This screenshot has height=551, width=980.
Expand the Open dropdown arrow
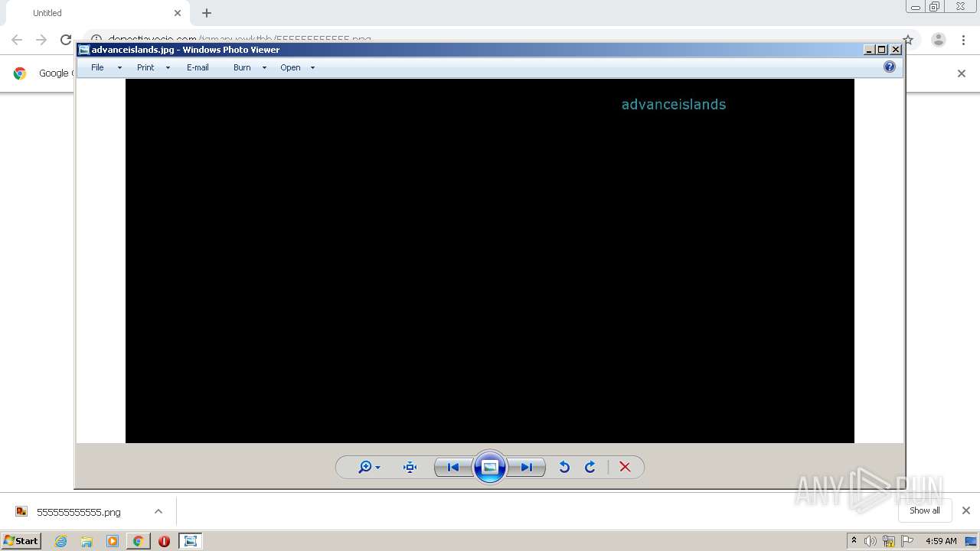(x=312, y=67)
